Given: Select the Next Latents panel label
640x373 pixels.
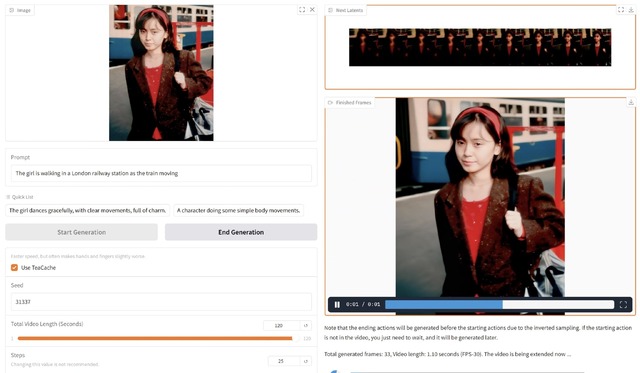Looking at the screenshot, I should 345,10.
